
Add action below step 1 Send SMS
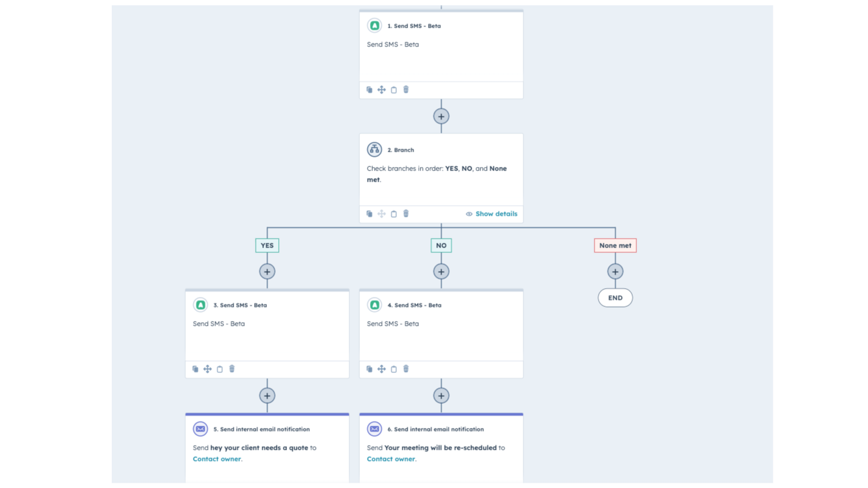[441, 116]
